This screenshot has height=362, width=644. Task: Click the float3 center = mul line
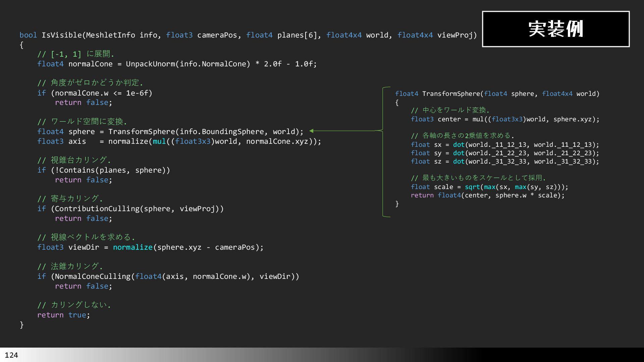tap(505, 119)
